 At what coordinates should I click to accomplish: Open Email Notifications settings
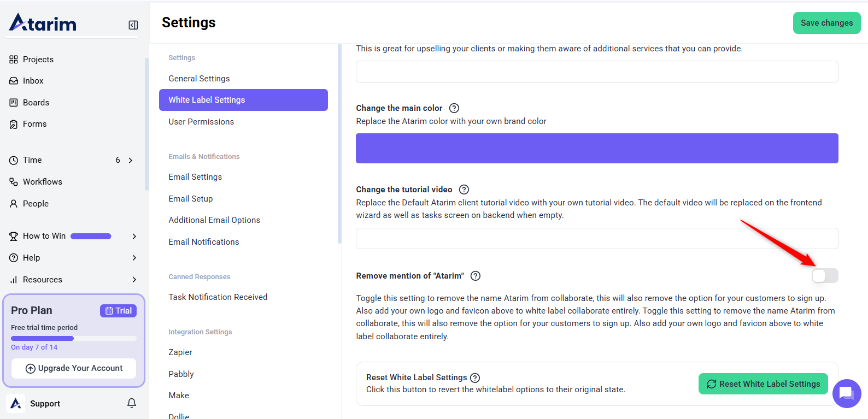[203, 242]
